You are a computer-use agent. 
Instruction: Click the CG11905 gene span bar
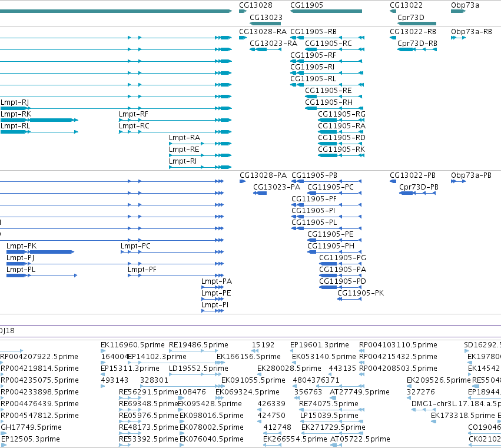click(326, 11)
